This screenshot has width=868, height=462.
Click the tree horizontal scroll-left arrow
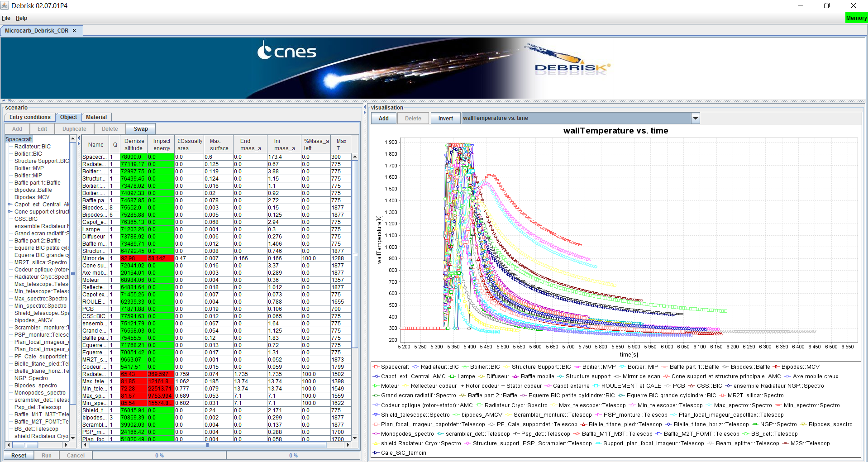pyautogui.click(x=9, y=445)
